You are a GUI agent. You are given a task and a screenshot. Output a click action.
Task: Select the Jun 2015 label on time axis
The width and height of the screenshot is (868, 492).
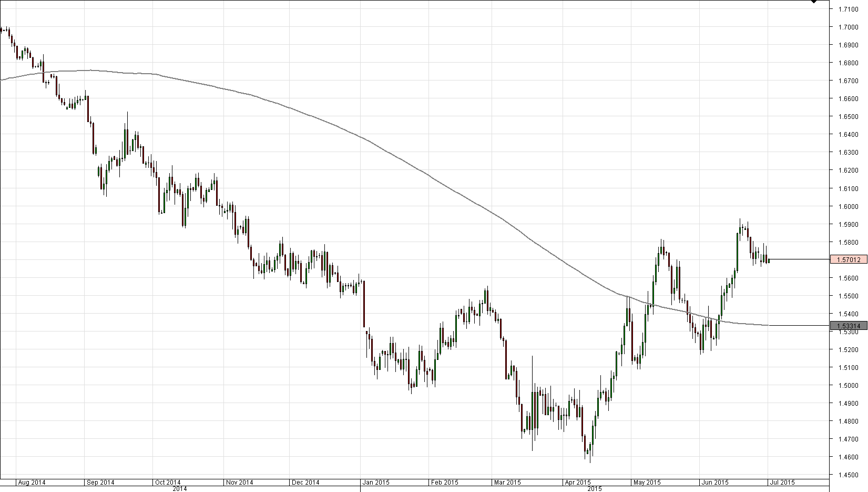(x=715, y=482)
